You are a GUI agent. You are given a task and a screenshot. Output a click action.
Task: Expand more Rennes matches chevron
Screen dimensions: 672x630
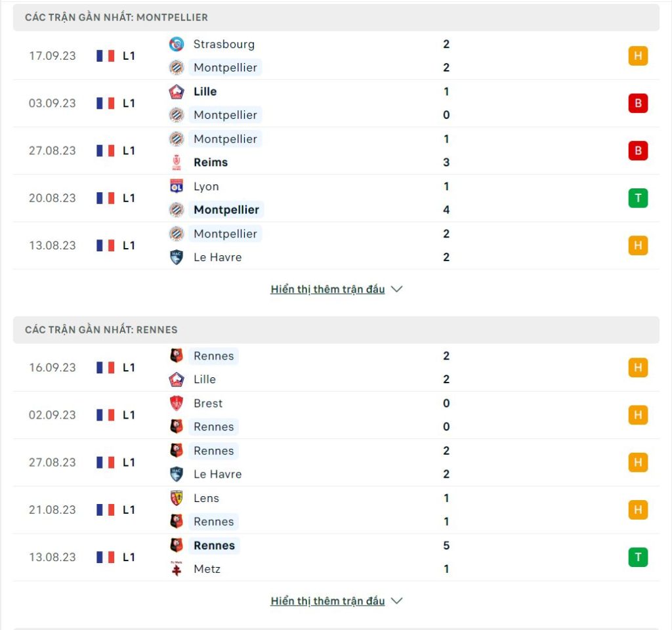397,601
